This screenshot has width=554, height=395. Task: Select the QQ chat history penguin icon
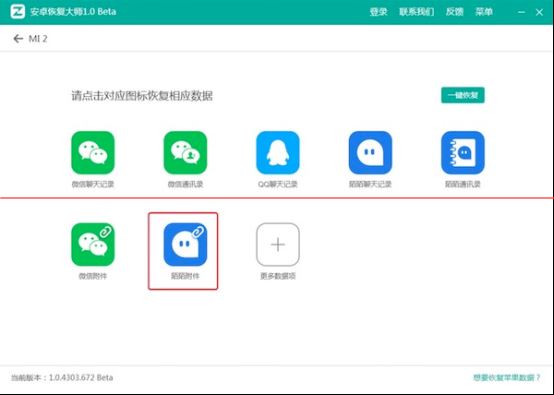tap(278, 153)
